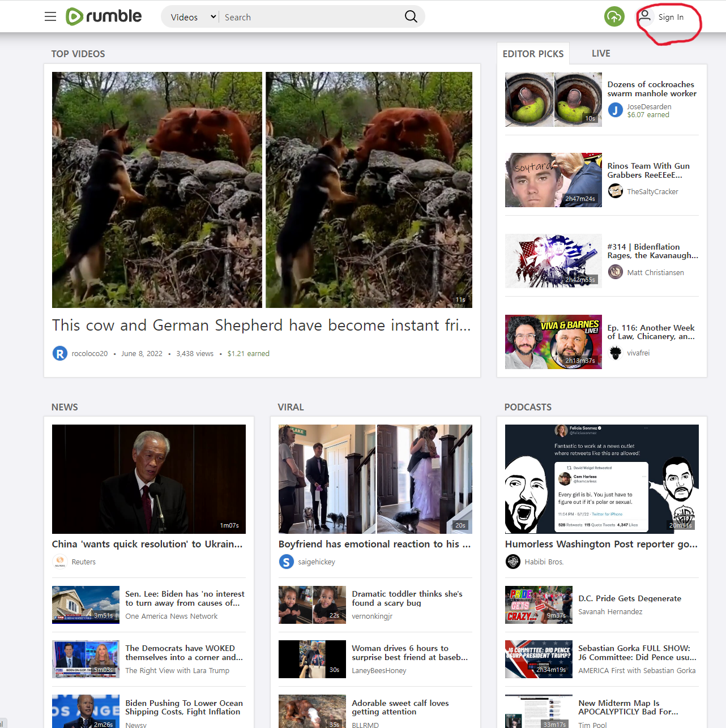The width and height of the screenshot is (726, 728).
Task: Open vivafrei channel avatar
Action: 616,353
